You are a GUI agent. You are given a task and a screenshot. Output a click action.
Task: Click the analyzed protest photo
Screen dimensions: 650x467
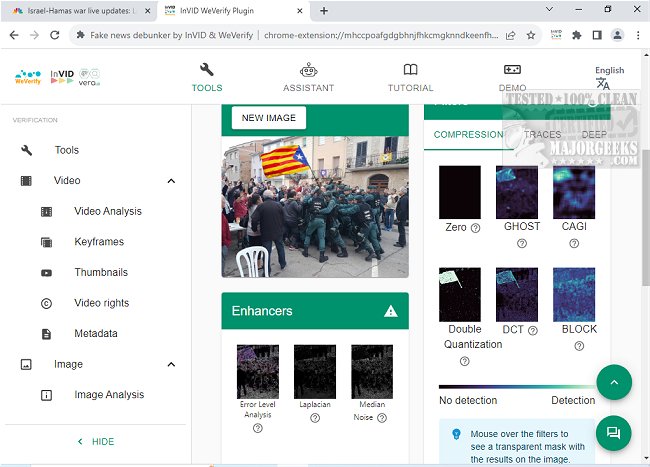pos(315,207)
